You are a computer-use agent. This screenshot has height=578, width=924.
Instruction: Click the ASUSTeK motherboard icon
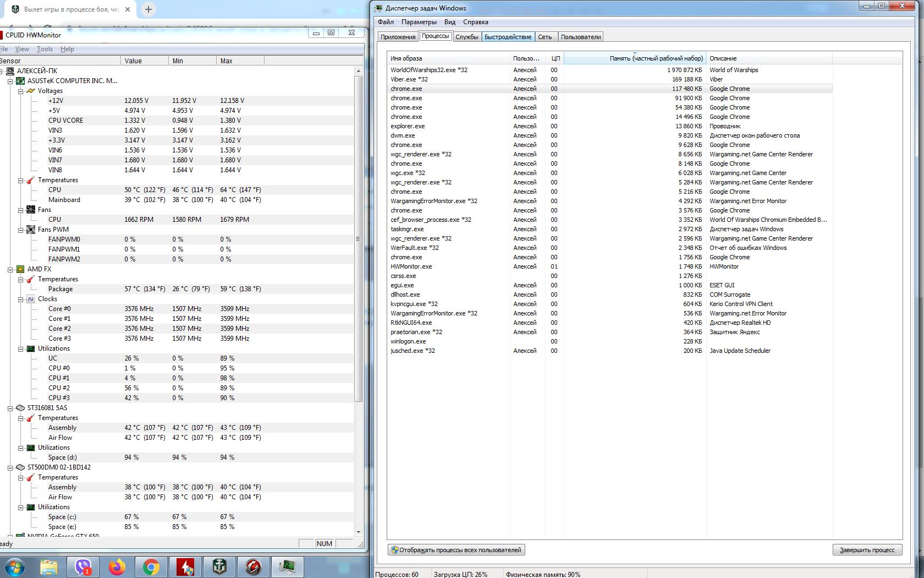pyautogui.click(x=20, y=81)
